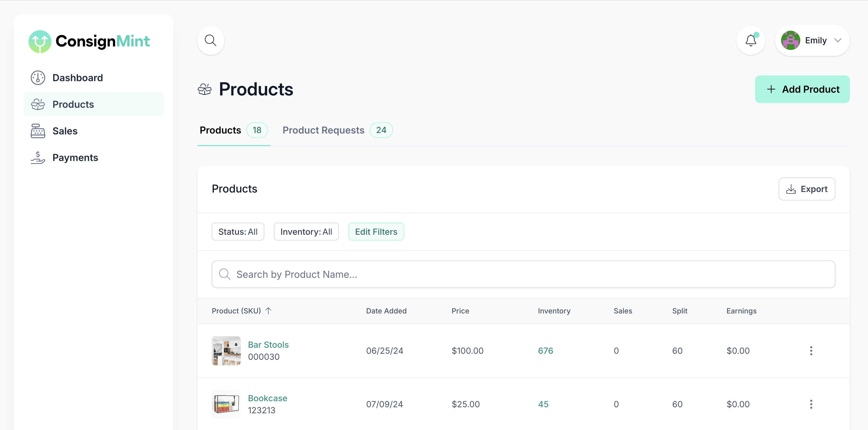Screen dimensions: 868x430
Task: Open the three-dot menu for Bar Stools
Action: (x=811, y=351)
